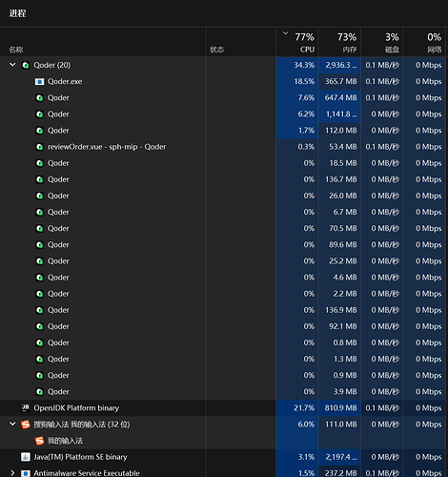The image size is (448, 477).
Task: Click the 21.7% CPU value of OpenJDK
Action: (304, 408)
